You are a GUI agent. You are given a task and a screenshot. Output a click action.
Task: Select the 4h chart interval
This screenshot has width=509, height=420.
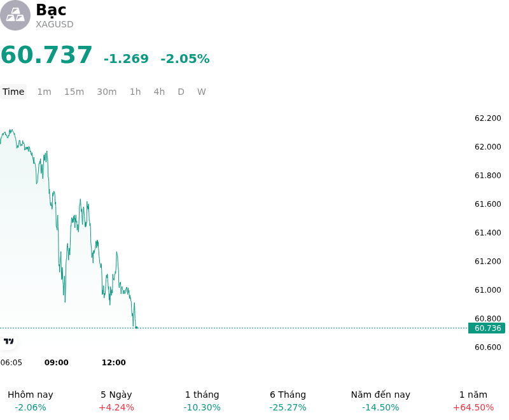(x=159, y=92)
